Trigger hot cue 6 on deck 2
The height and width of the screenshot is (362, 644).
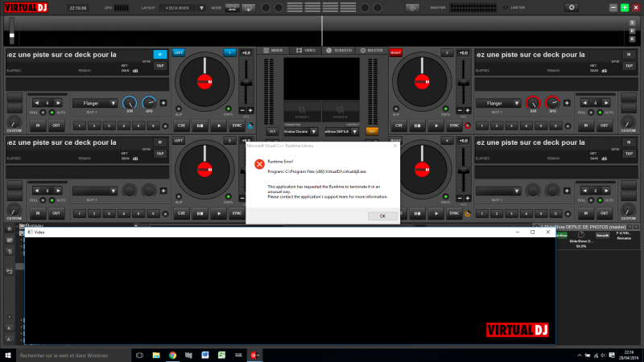[555, 126]
